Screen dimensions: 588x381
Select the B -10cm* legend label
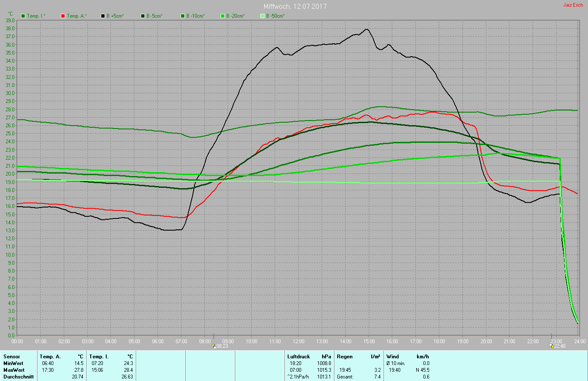196,16
